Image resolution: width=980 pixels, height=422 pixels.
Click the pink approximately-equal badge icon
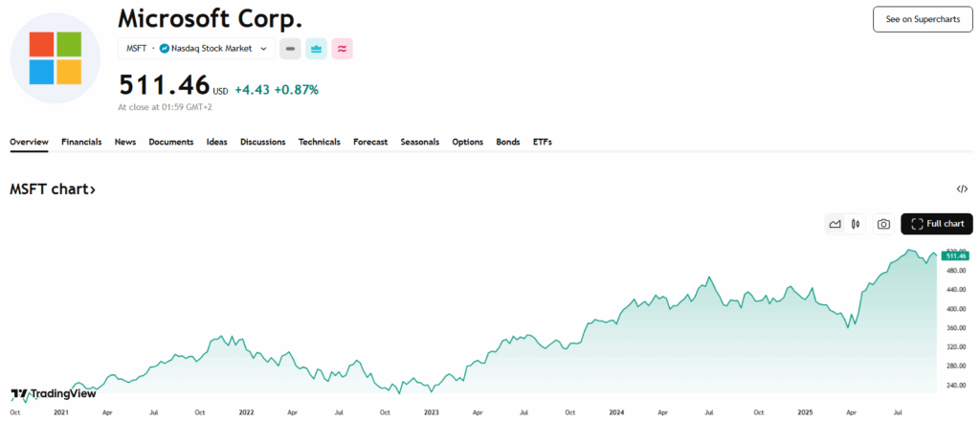click(x=342, y=48)
